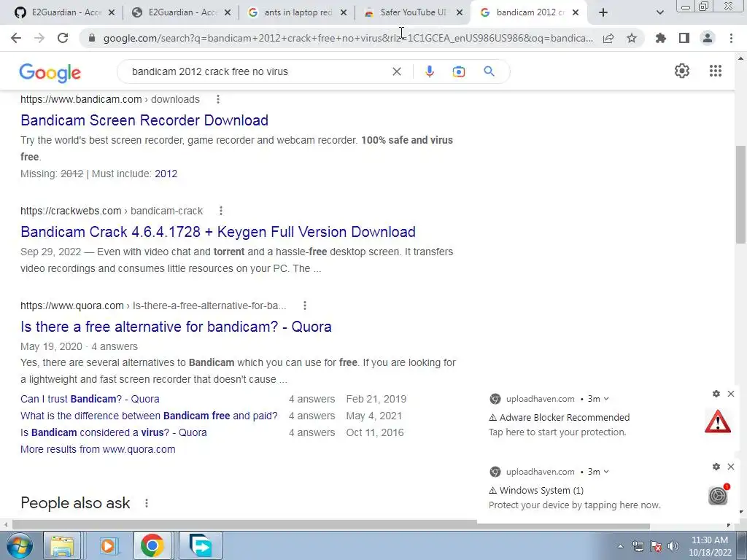Click Must include 2012 link

tap(166, 174)
